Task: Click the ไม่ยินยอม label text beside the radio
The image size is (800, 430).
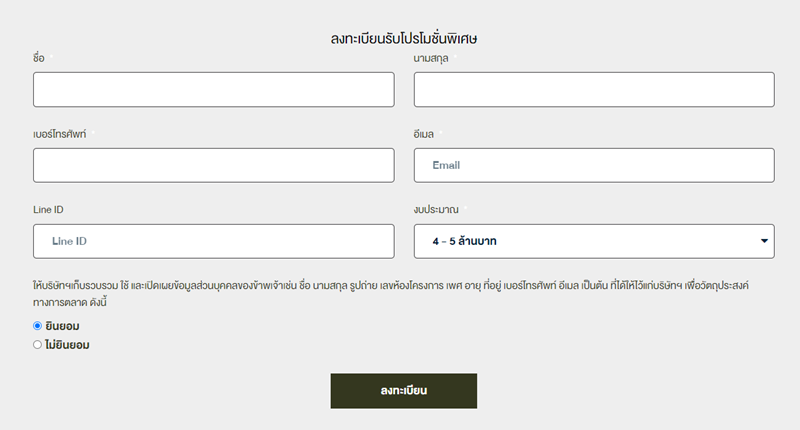Action: [x=68, y=345]
